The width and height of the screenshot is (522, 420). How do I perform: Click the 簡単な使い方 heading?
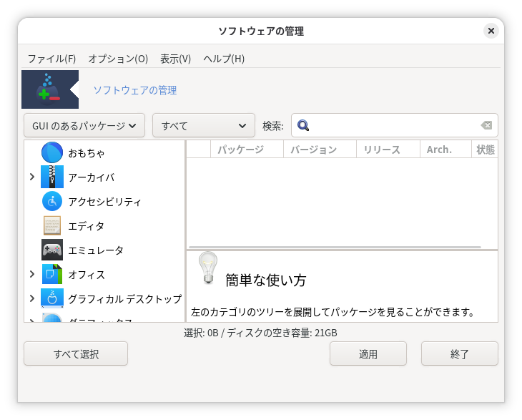[266, 280]
